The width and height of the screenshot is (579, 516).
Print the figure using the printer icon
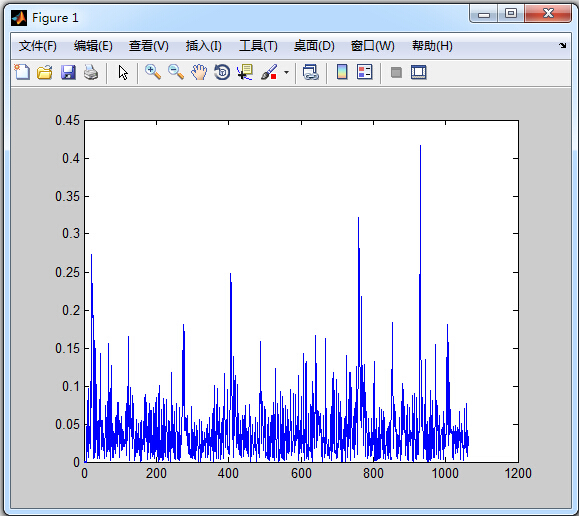91,72
